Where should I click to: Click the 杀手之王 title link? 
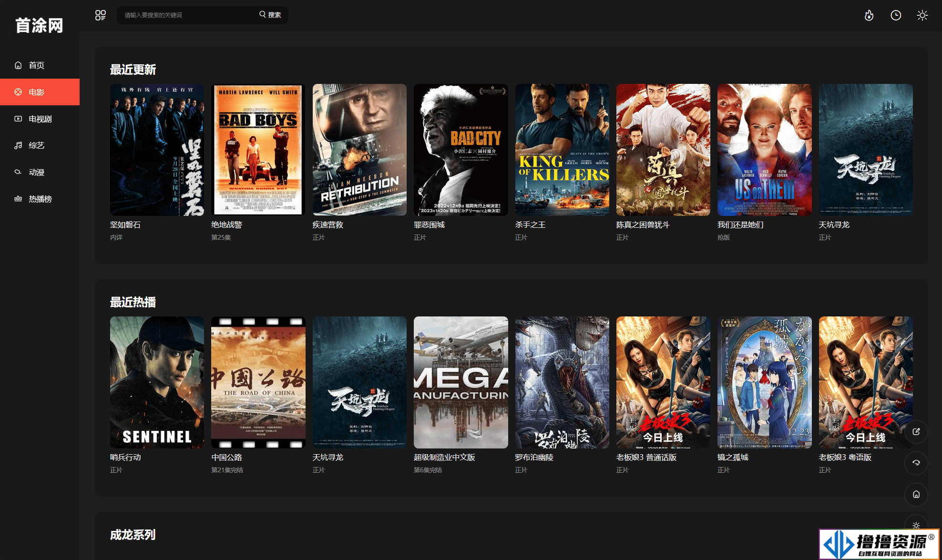pos(530,225)
